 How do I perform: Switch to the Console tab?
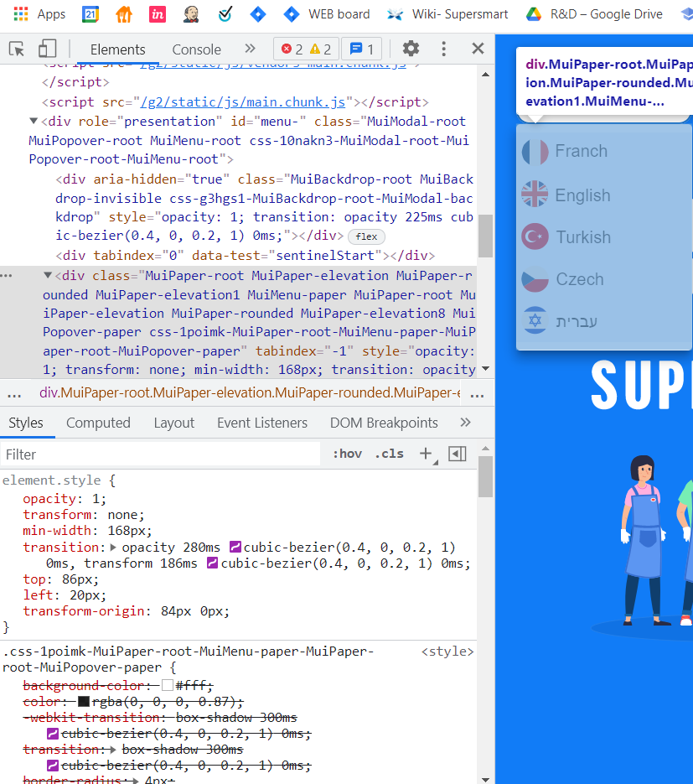pos(196,49)
